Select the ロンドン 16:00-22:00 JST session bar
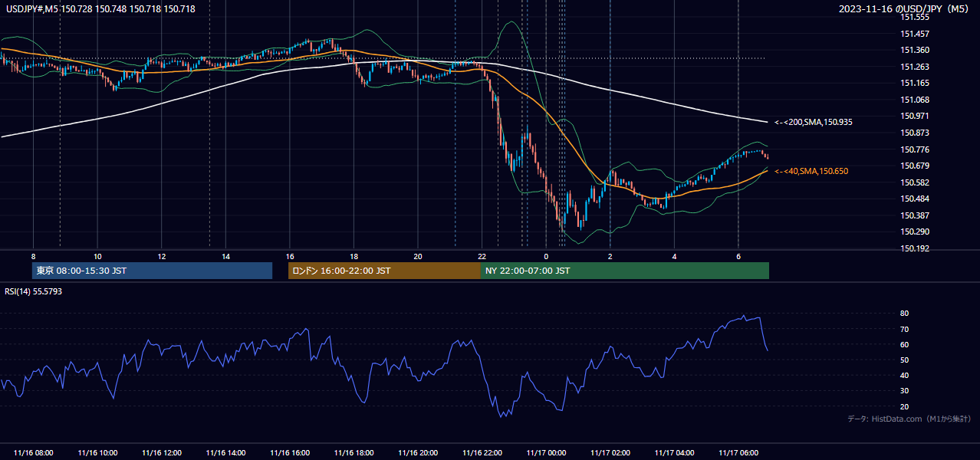This screenshot has height=460, width=980. click(384, 271)
